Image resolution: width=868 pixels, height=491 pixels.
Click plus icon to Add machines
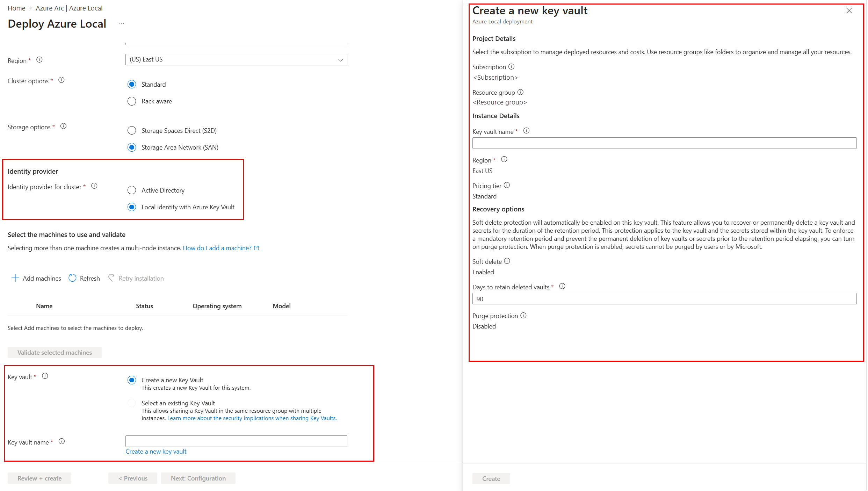15,278
